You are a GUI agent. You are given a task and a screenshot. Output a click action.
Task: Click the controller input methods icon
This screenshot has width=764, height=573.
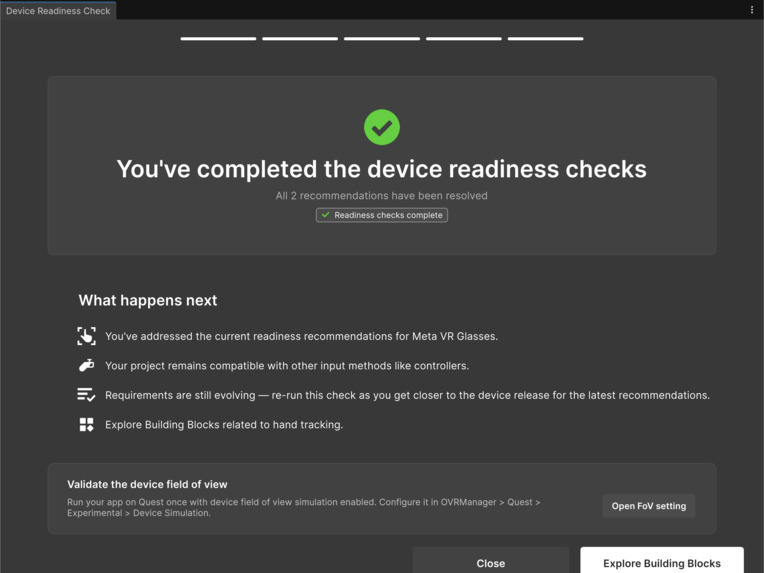click(86, 365)
